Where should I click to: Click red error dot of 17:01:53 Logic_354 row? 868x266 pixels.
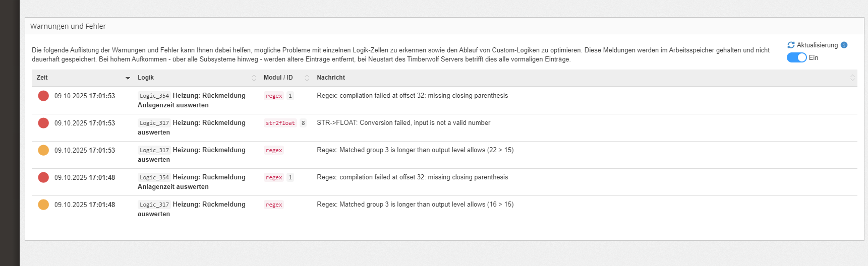click(x=43, y=96)
